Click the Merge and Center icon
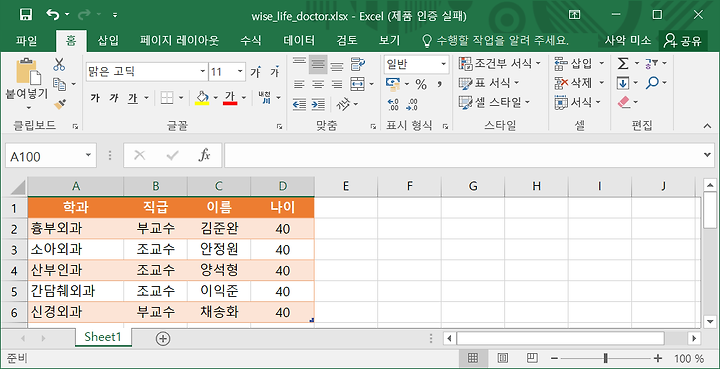The height and width of the screenshot is (369, 720). (x=358, y=84)
